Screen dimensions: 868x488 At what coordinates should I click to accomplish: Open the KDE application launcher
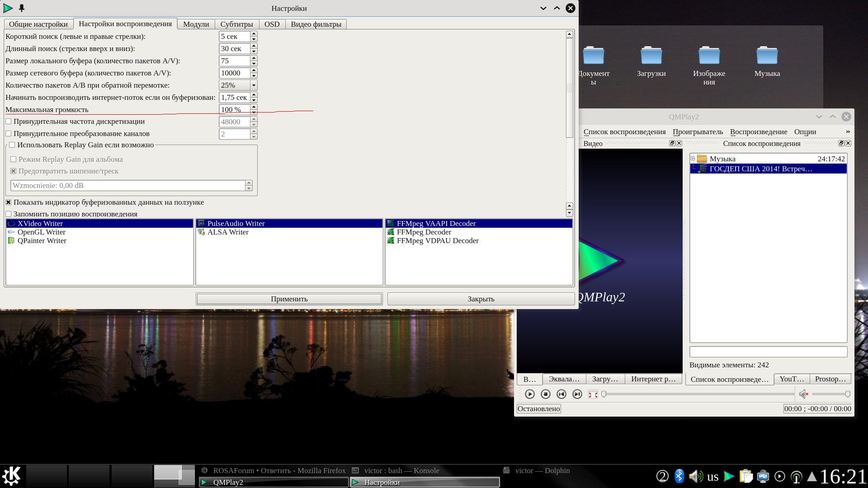(x=11, y=476)
